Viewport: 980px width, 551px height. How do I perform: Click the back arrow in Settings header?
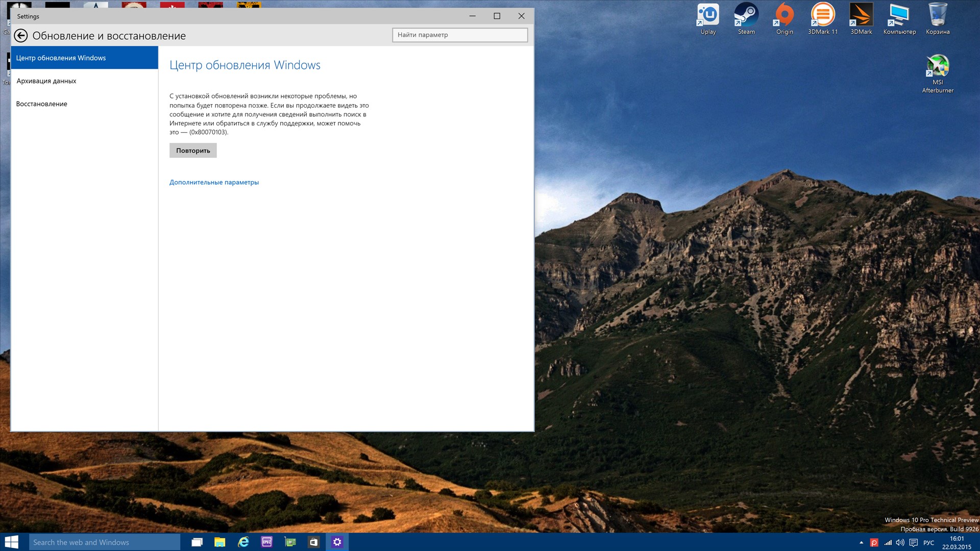pos(21,36)
